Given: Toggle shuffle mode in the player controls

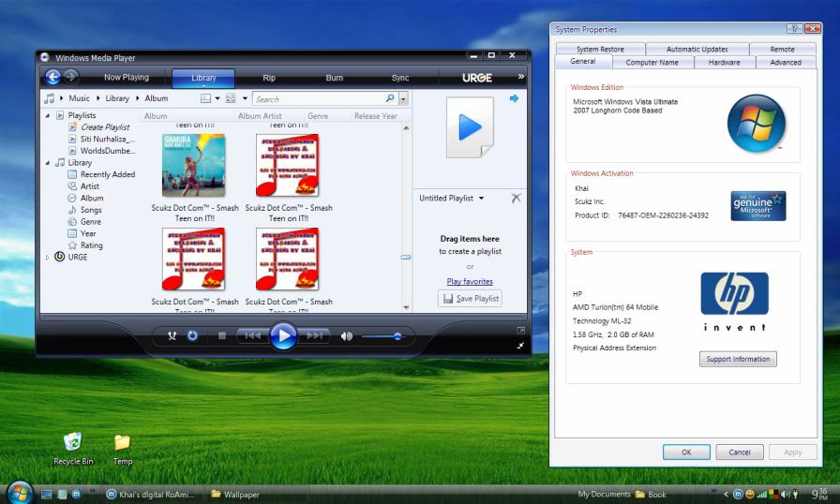Looking at the screenshot, I should [x=172, y=335].
